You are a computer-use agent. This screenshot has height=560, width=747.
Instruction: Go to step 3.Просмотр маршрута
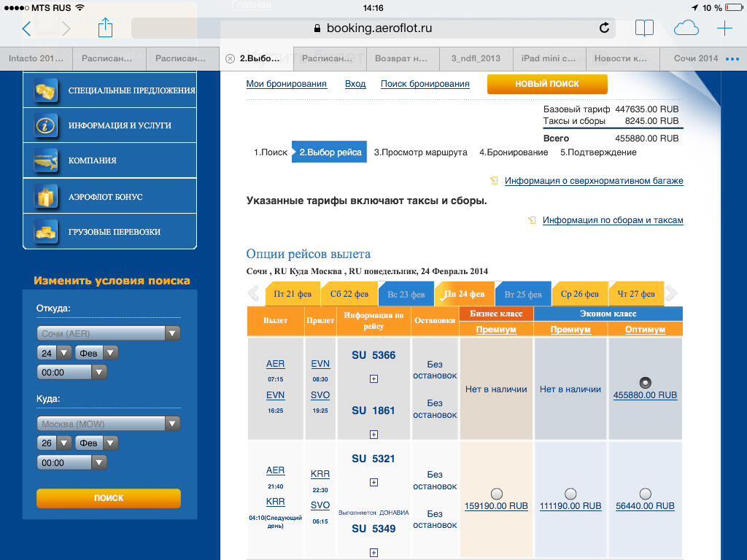point(420,152)
